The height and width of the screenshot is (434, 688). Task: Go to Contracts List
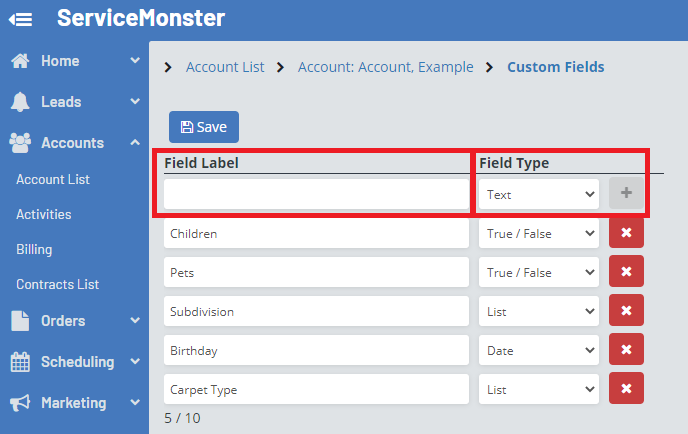click(x=57, y=284)
